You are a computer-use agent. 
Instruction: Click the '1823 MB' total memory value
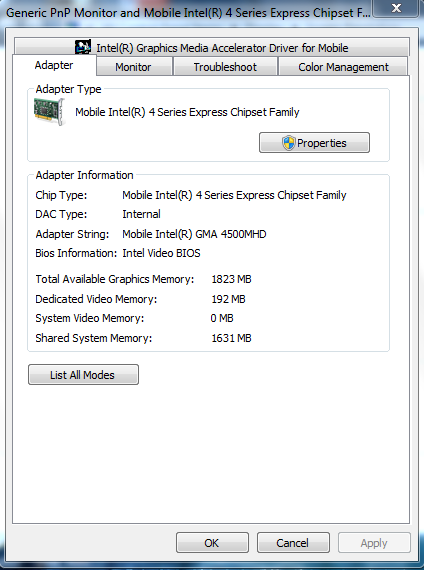pos(231,279)
